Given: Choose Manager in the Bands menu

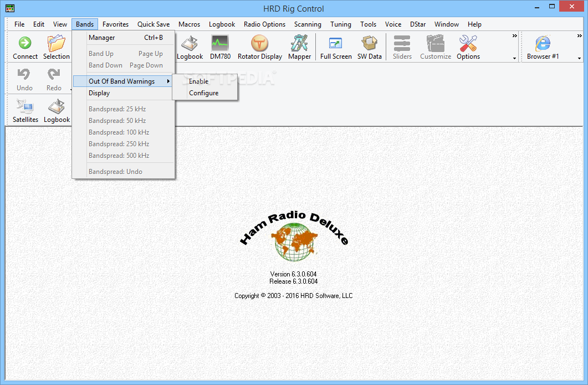Looking at the screenshot, I should coord(124,38).
